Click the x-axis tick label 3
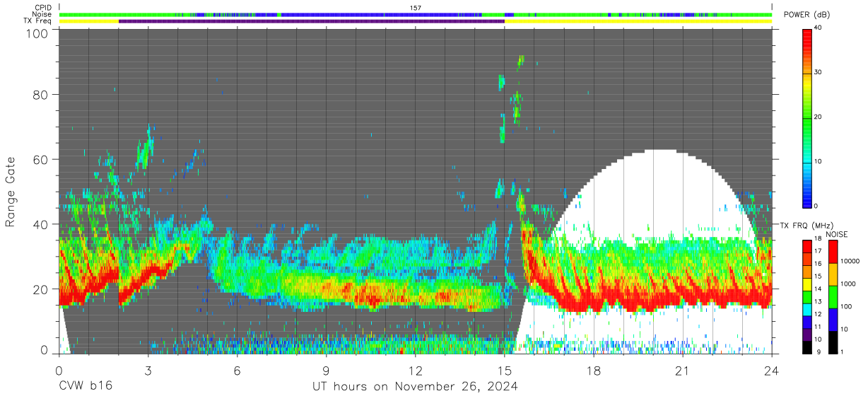 (x=148, y=371)
